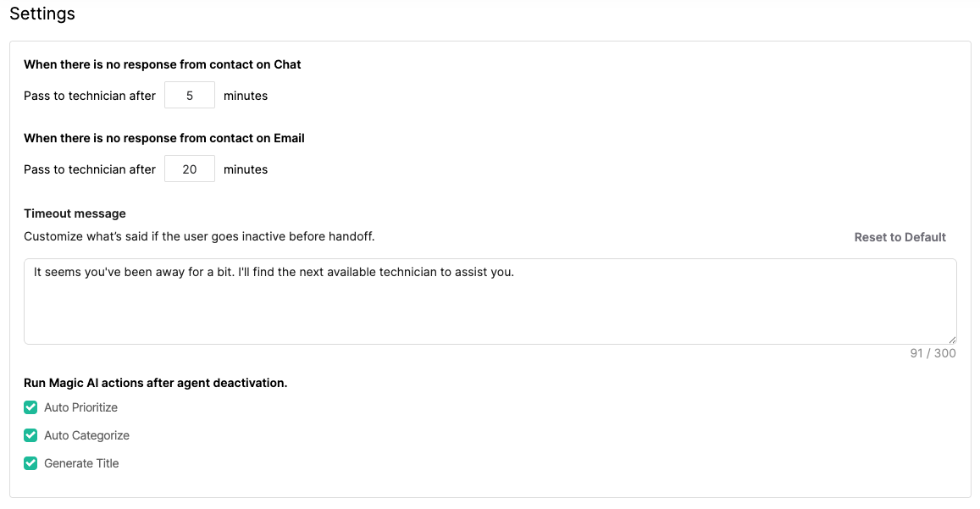Screen dimensions: 980x509
Task: Click the resize handle of the message box
Action: pyautogui.click(x=952, y=339)
